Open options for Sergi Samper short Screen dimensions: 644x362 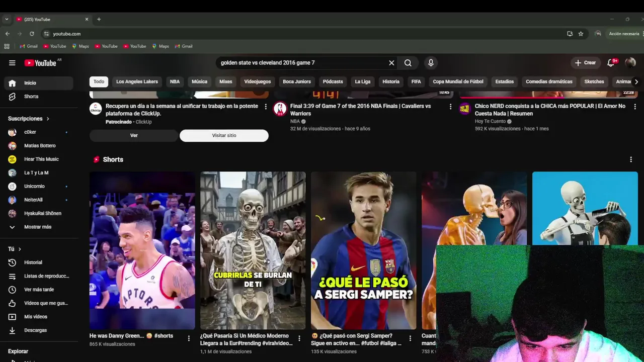pos(410,338)
